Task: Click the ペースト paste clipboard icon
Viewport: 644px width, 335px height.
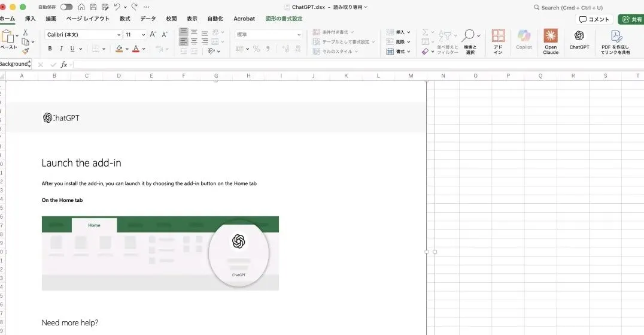Action: [x=7, y=37]
